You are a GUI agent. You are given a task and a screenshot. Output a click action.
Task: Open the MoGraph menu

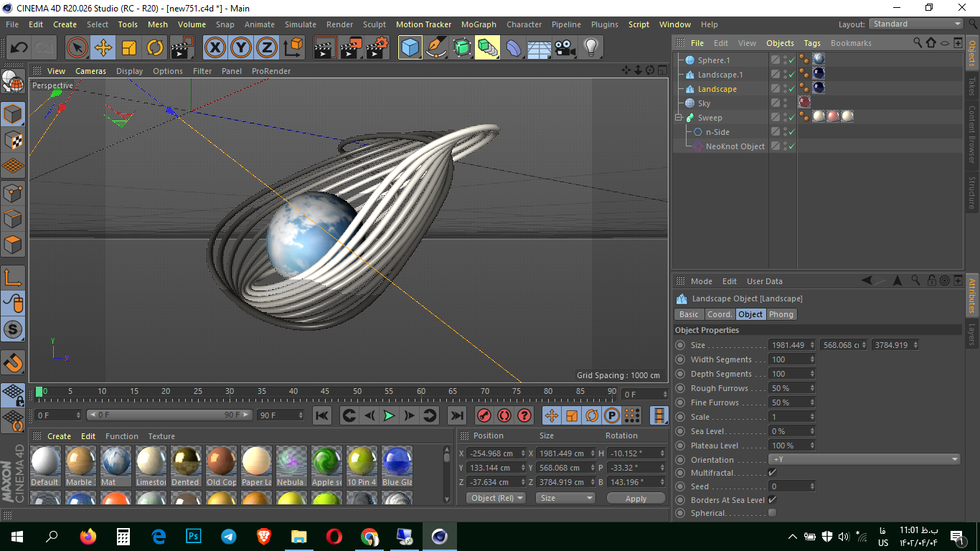point(479,24)
